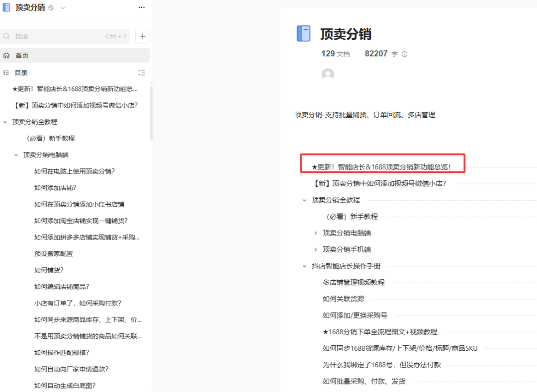
Task: Click the description text 顶卖分销-支持批量铺货、订单回流、多店管理
Action: (365, 115)
